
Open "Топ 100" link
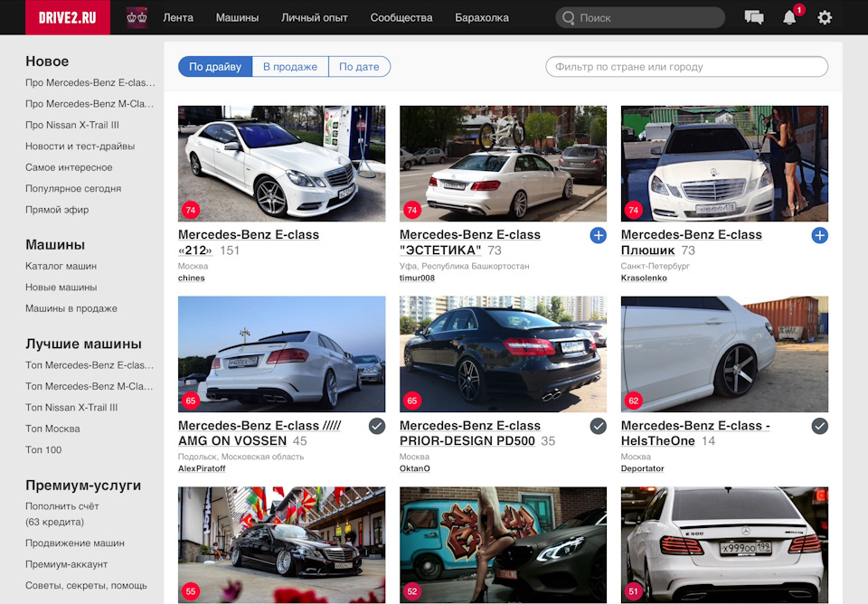point(43,449)
